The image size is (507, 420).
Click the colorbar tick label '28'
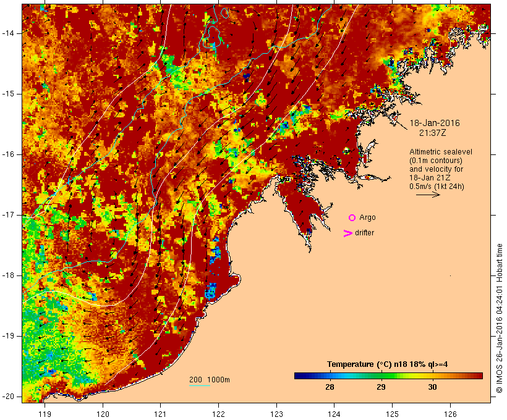tap(330, 387)
